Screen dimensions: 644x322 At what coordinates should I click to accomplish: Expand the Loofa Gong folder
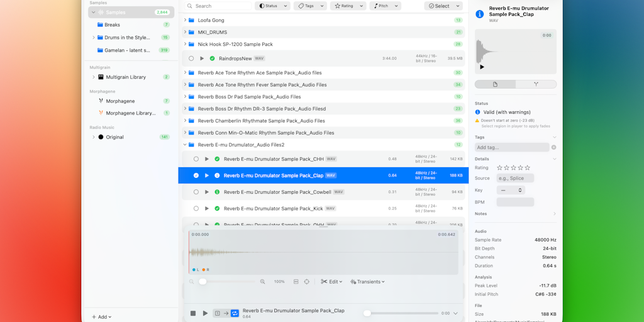point(185,20)
